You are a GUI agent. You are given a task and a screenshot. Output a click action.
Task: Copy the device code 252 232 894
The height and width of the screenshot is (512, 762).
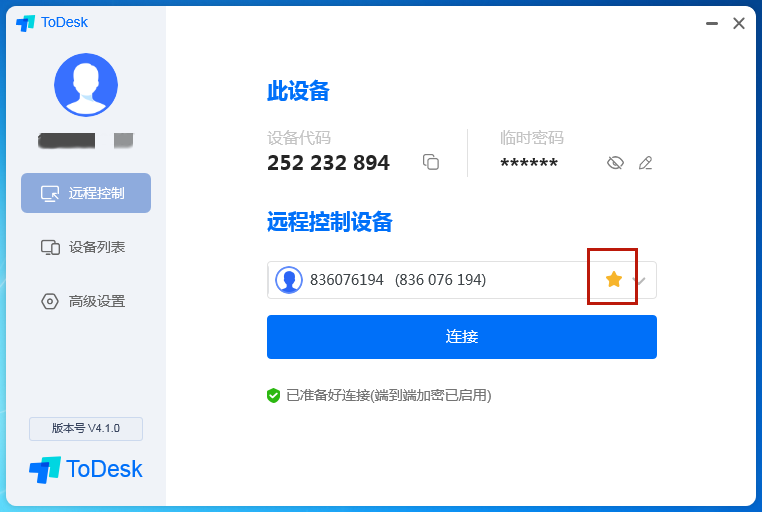[x=431, y=162]
